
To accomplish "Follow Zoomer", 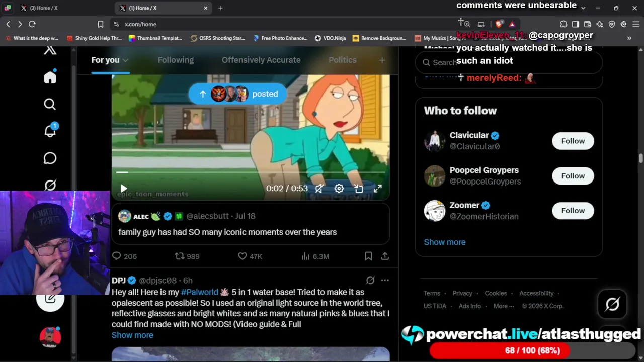I will [x=573, y=211].
